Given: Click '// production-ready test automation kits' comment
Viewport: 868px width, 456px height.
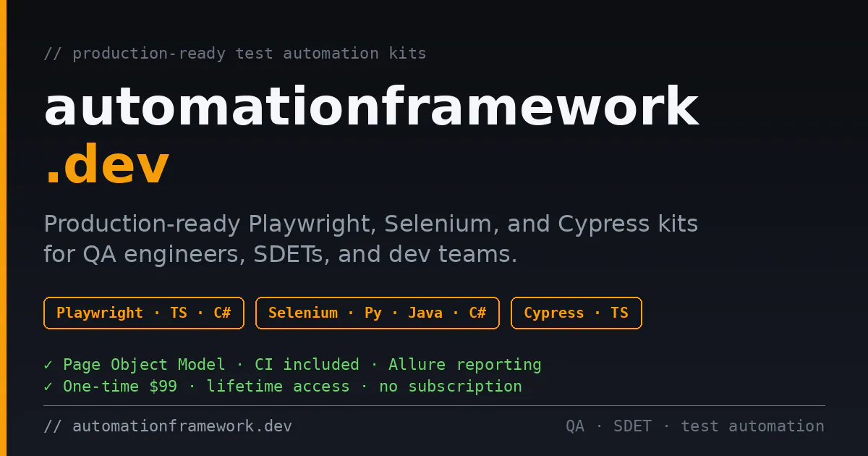Looking at the screenshot, I should [x=235, y=54].
